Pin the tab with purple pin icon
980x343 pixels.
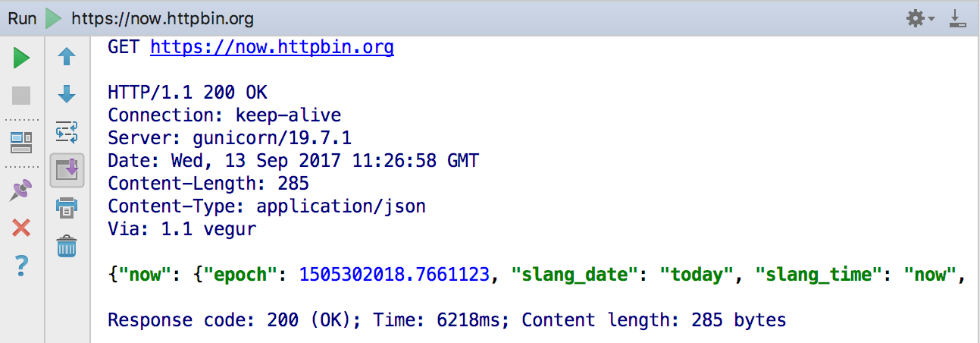click(x=21, y=190)
